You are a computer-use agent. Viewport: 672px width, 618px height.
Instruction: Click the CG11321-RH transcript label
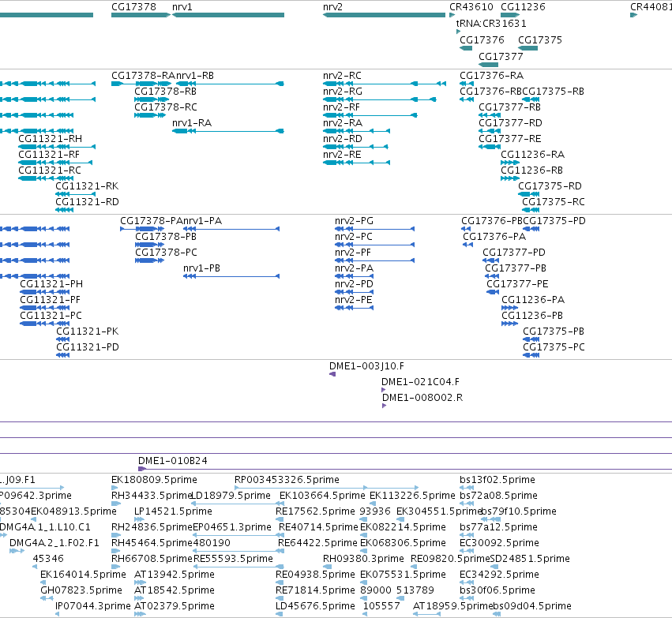(50, 138)
